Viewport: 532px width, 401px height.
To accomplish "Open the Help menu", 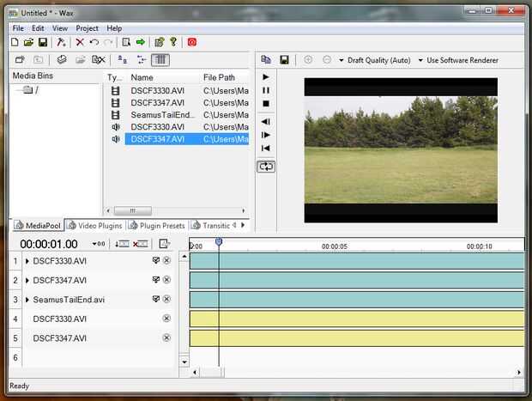I will pos(114,28).
